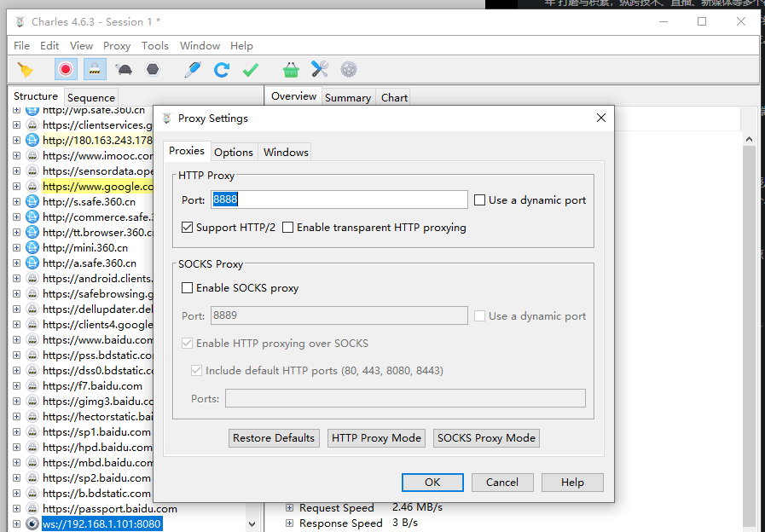This screenshot has height=532, width=765.
Task: Open the Chart tab
Action: (x=394, y=98)
